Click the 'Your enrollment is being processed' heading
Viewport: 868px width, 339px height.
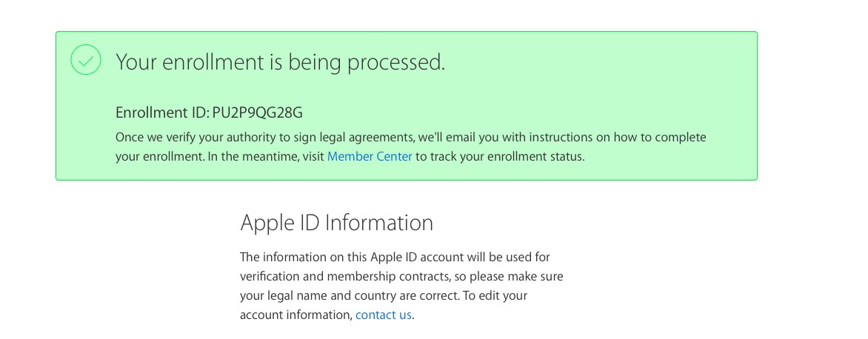[x=280, y=62]
